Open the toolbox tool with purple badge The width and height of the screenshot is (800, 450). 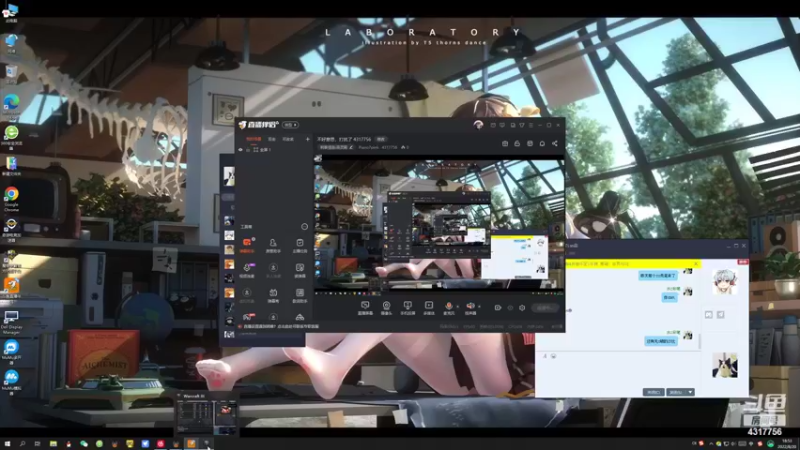[247, 270]
